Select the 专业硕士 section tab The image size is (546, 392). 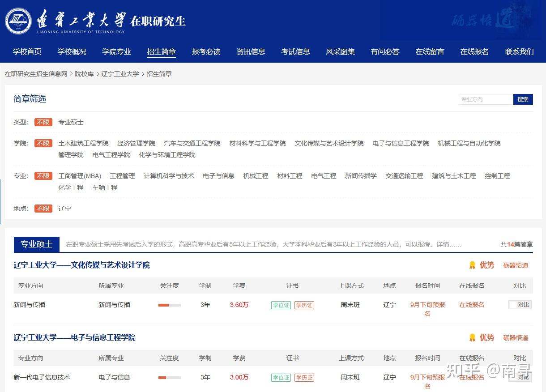click(36, 244)
